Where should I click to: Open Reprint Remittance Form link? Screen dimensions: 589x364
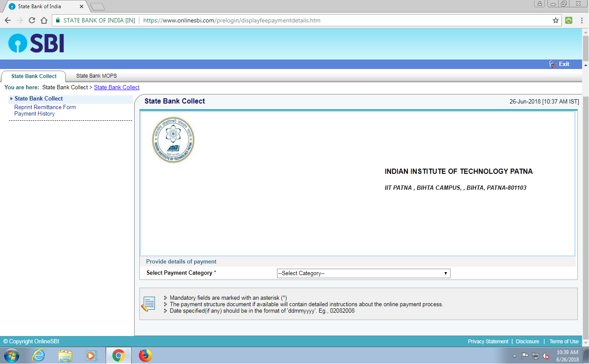click(45, 107)
